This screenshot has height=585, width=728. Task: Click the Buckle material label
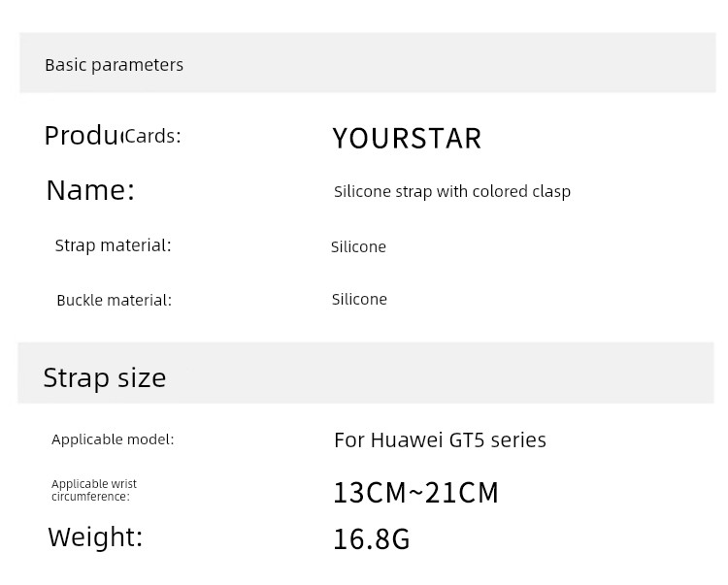tap(115, 300)
